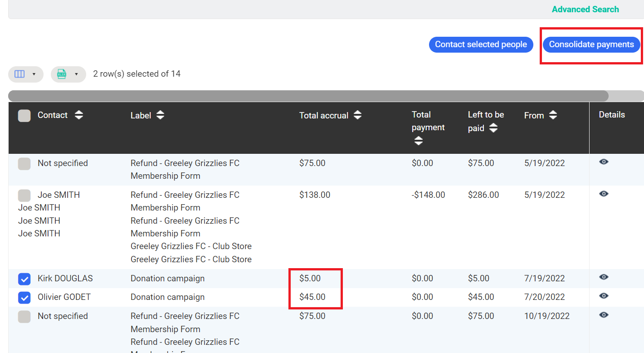The image size is (644, 353).
Task: Sort by From date column
Action: (553, 115)
